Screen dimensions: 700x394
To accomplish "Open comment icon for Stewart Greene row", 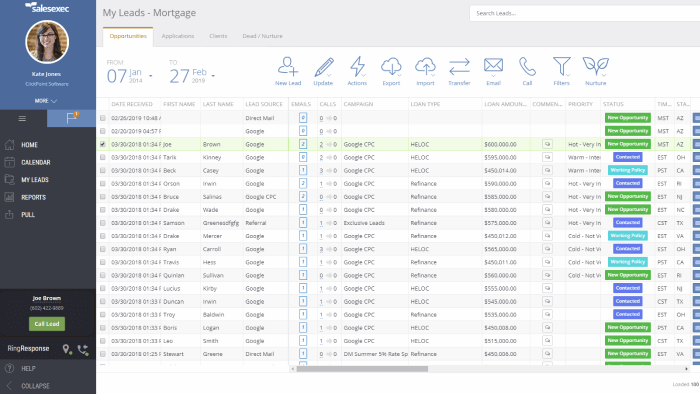I will [x=547, y=353].
